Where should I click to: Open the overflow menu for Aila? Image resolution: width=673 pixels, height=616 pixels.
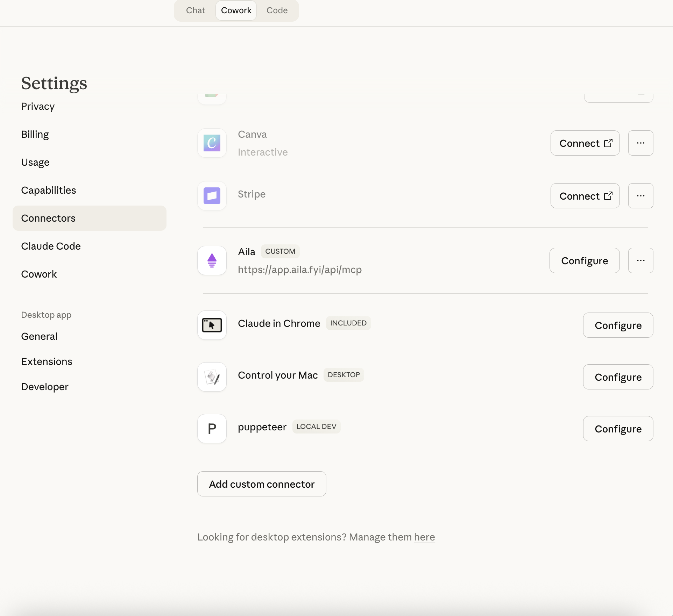(x=640, y=260)
